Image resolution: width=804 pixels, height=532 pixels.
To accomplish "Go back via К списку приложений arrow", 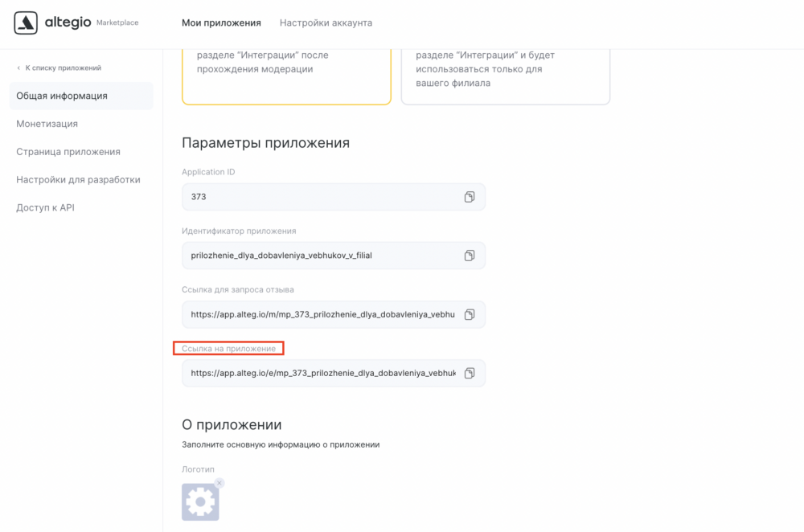I will 19,68.
